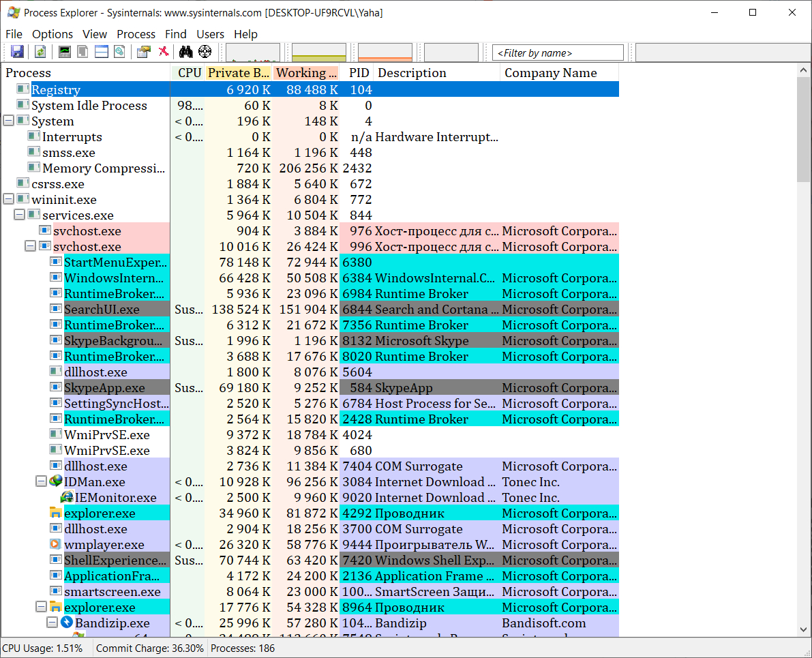Select the Memory Compression process row

[x=311, y=168]
